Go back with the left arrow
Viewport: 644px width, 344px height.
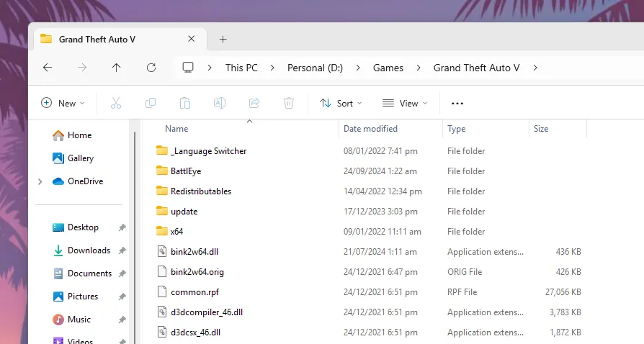[48, 68]
